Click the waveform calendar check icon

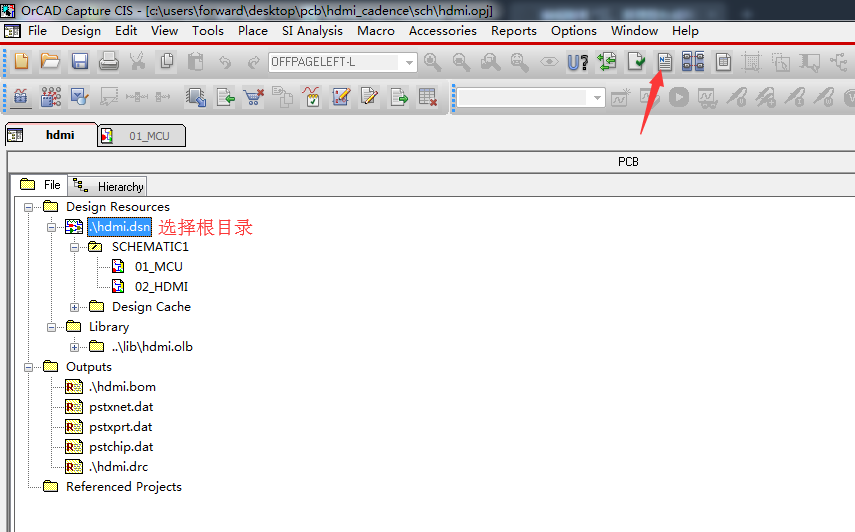coord(312,98)
